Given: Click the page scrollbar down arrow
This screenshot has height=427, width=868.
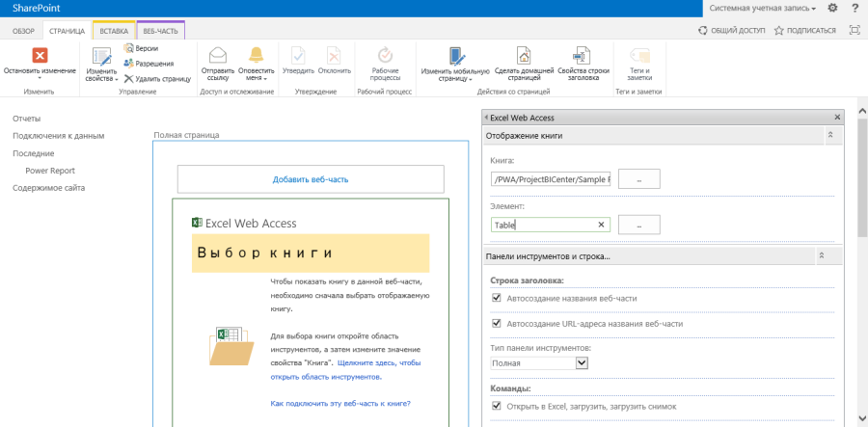Looking at the screenshot, I should [x=862, y=417].
